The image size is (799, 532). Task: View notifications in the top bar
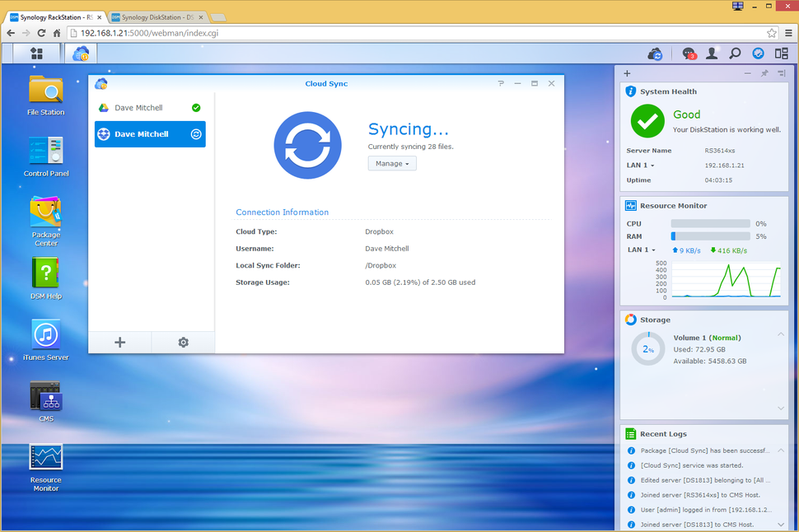tap(689, 53)
